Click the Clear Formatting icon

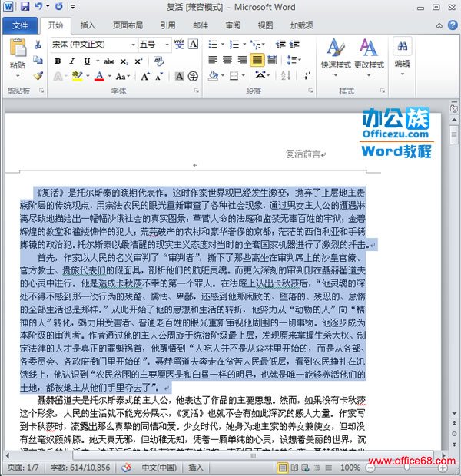coord(158,61)
